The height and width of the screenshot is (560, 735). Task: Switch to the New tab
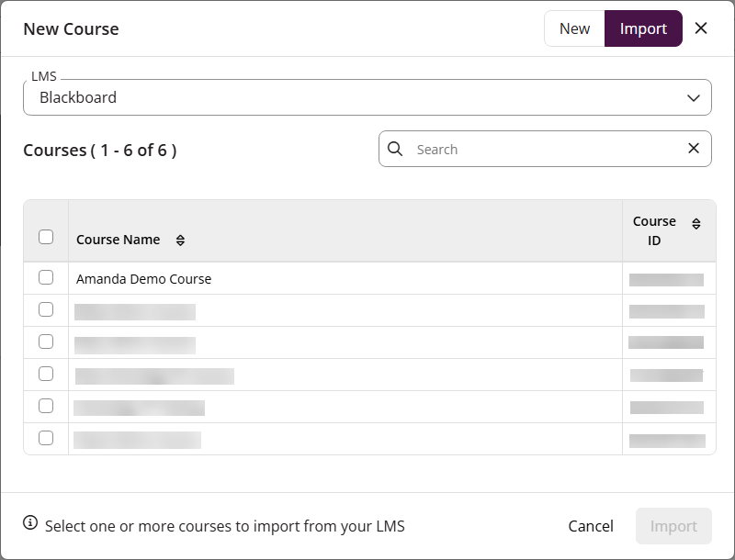pyautogui.click(x=574, y=28)
